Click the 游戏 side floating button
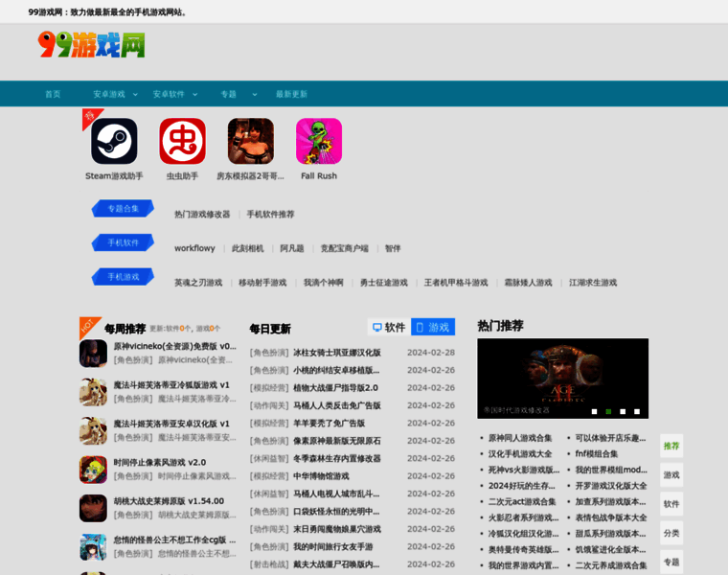The height and width of the screenshot is (575, 728). [671, 475]
